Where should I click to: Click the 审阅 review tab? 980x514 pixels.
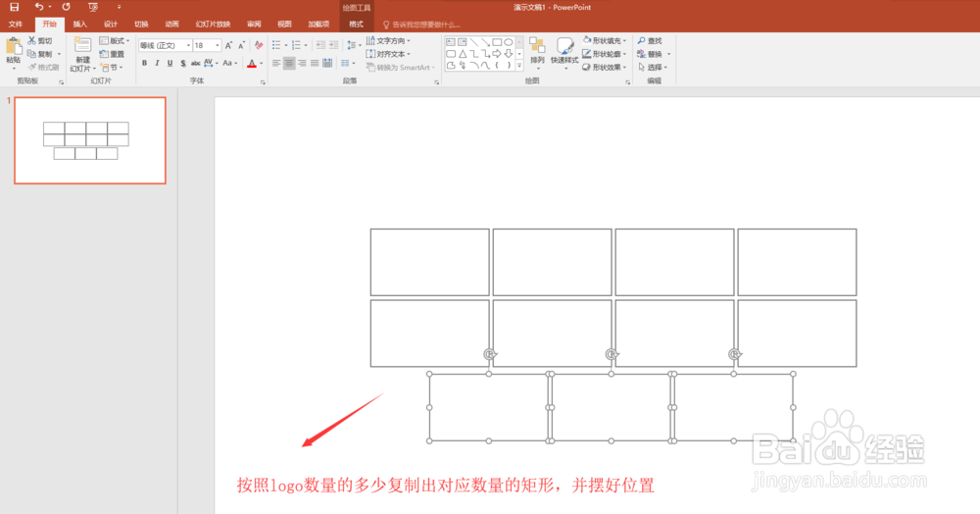254,25
